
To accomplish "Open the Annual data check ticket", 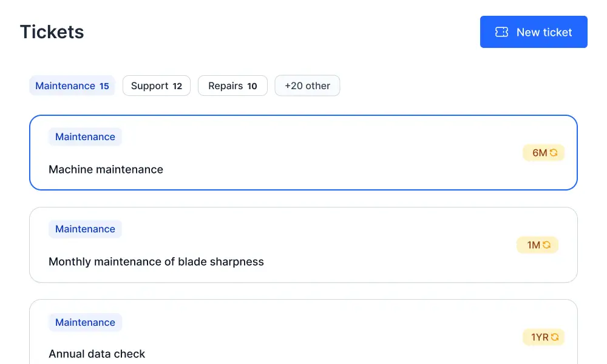I will [x=97, y=354].
